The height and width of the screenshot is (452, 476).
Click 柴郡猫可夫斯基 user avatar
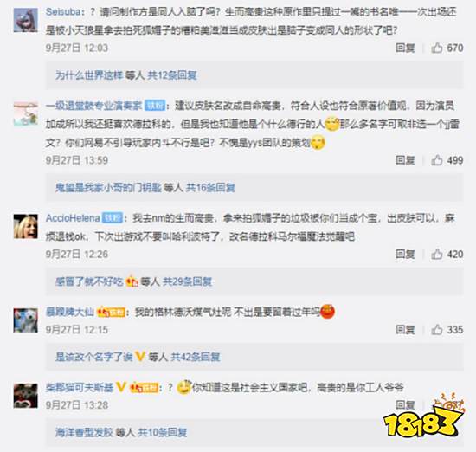(26, 396)
